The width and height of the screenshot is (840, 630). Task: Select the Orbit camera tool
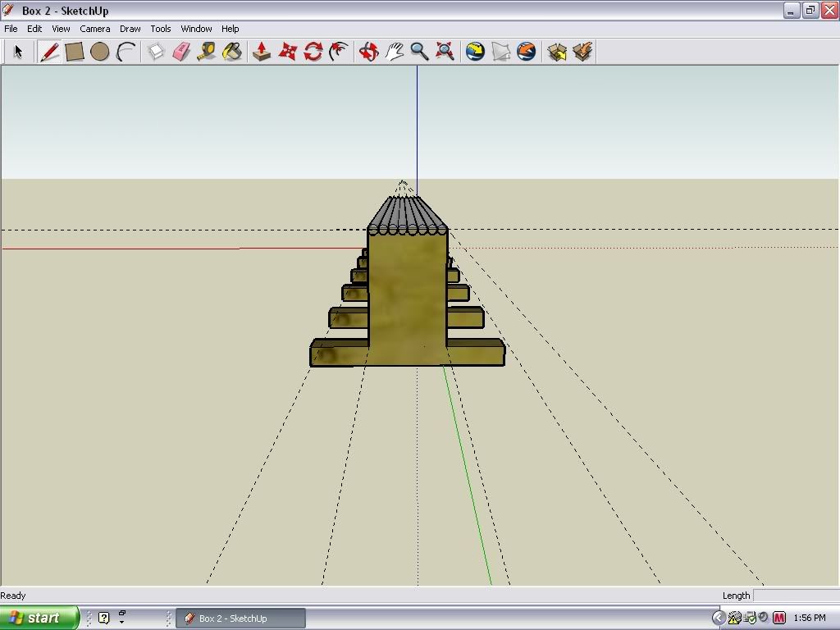pyautogui.click(x=368, y=52)
